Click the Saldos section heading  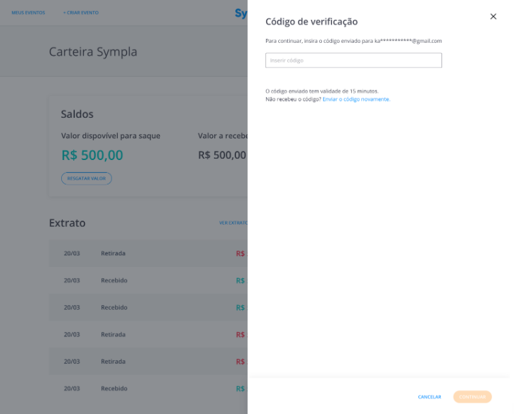77,114
